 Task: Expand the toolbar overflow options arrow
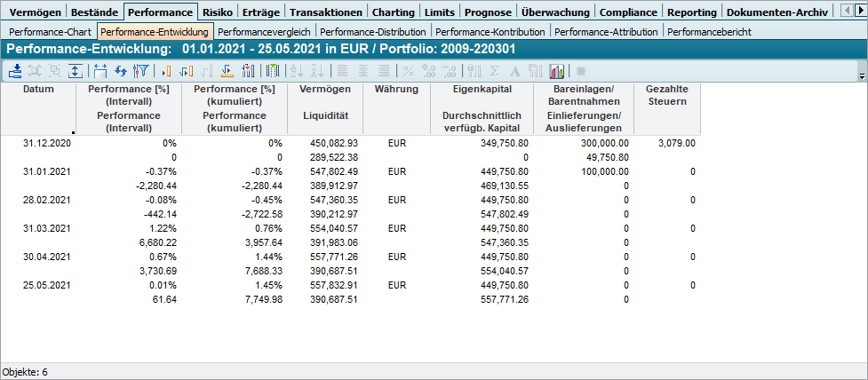(x=863, y=77)
